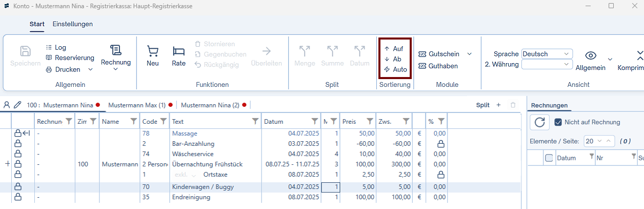The width and height of the screenshot is (644, 209).
Task: Open Reservierung from the ribbon
Action: point(70,58)
